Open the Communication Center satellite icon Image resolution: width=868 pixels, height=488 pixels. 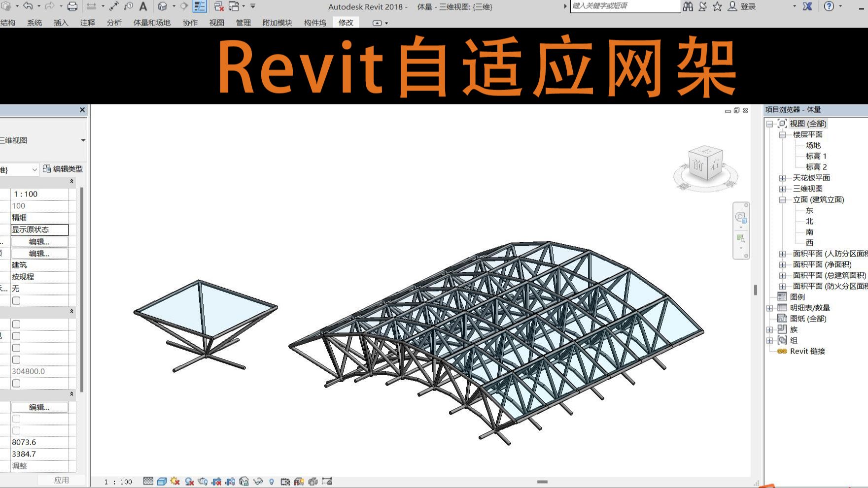703,6
